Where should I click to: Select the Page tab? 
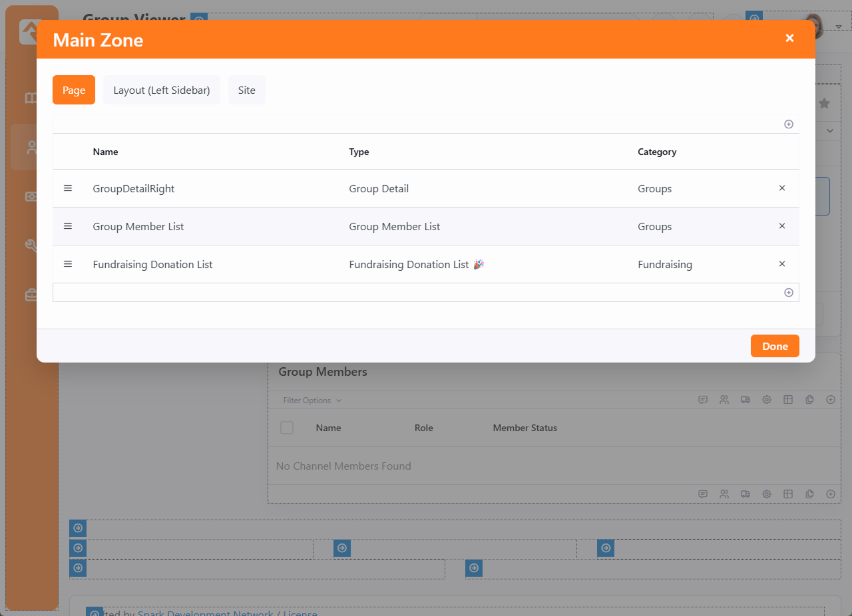(74, 90)
